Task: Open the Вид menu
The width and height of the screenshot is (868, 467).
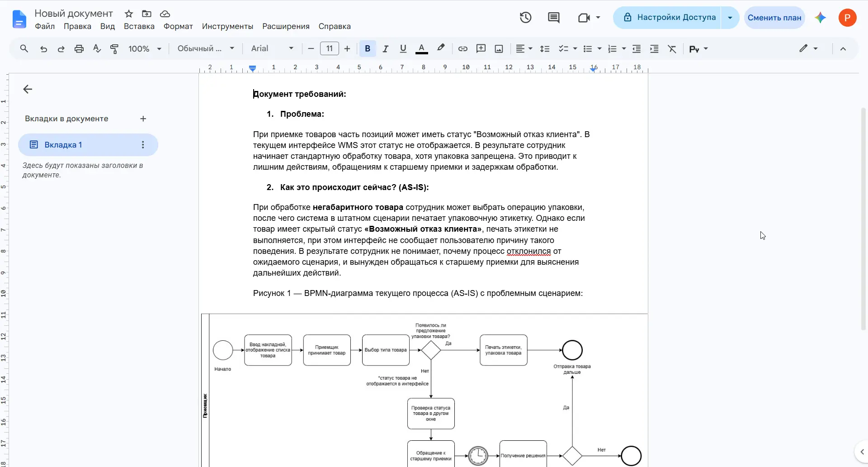Action: click(x=108, y=26)
